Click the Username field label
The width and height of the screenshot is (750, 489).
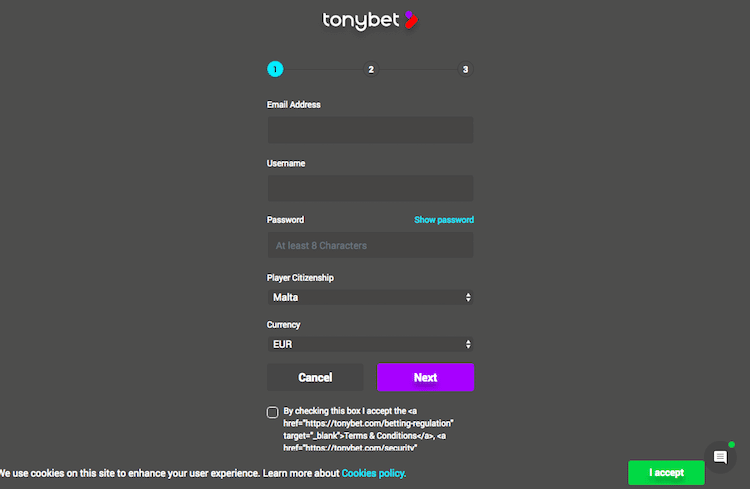(x=286, y=163)
